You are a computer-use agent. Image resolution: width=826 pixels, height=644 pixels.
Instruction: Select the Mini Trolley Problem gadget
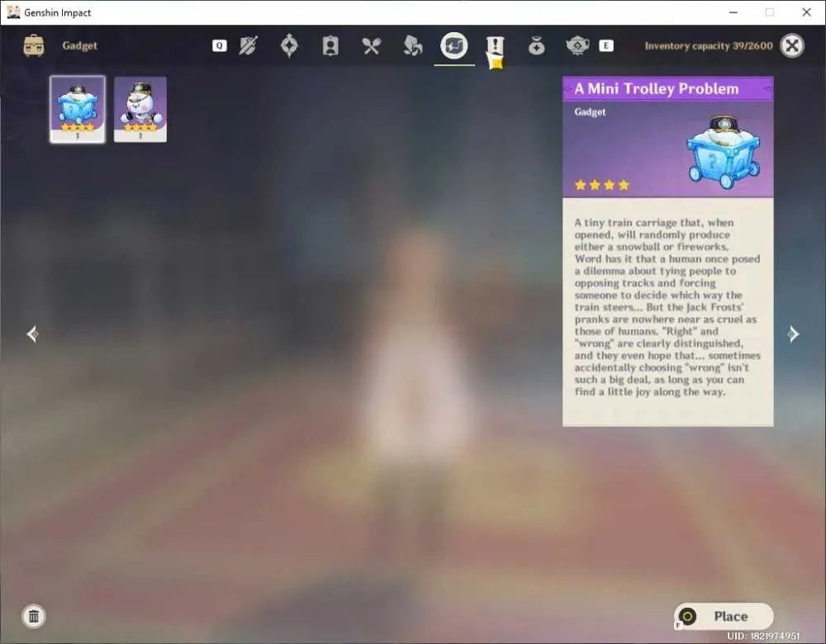pos(78,109)
